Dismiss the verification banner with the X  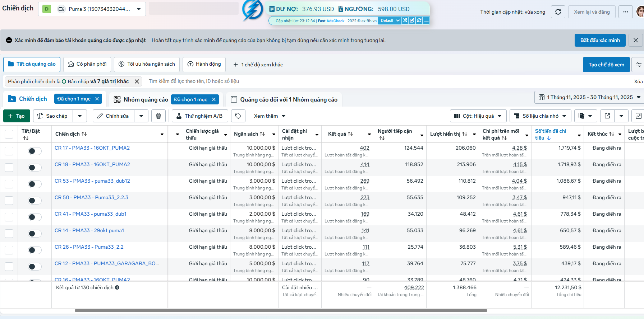636,40
